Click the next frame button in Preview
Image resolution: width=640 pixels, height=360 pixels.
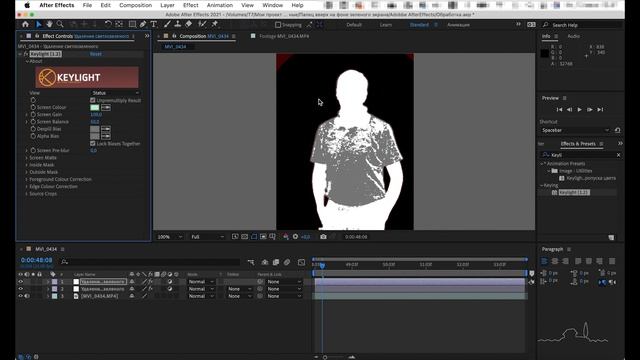pos(590,109)
